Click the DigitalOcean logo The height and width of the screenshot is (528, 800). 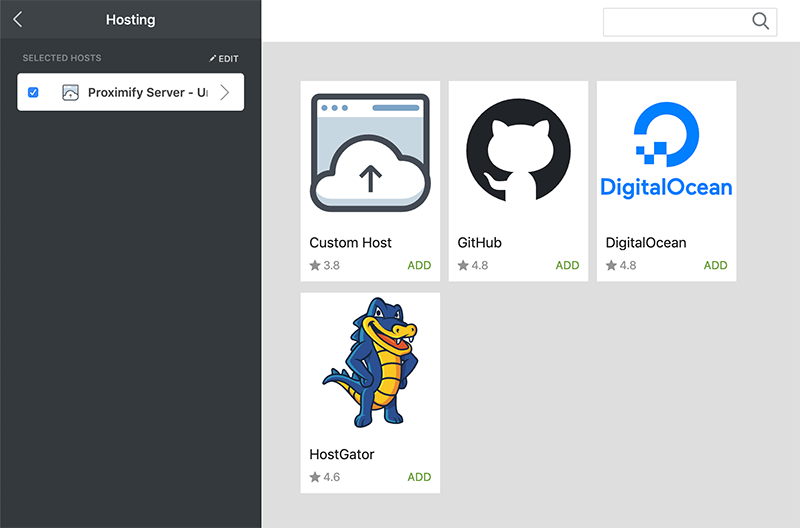point(666,152)
